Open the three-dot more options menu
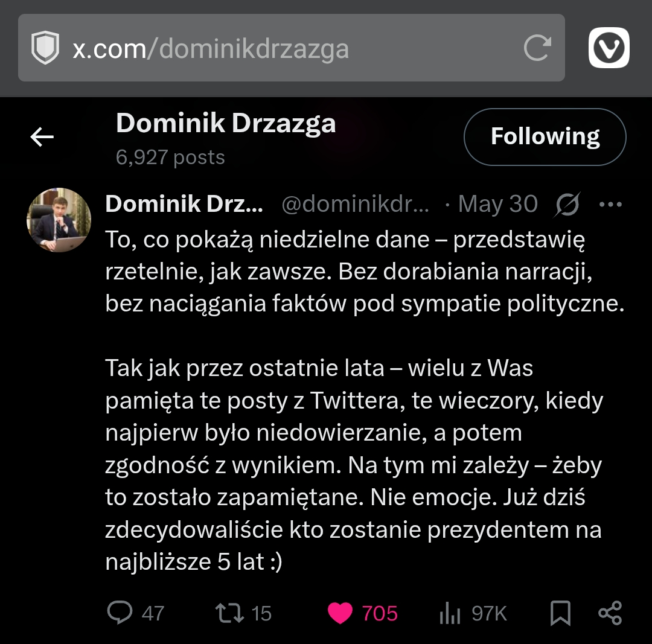The image size is (652, 644). pos(610,205)
